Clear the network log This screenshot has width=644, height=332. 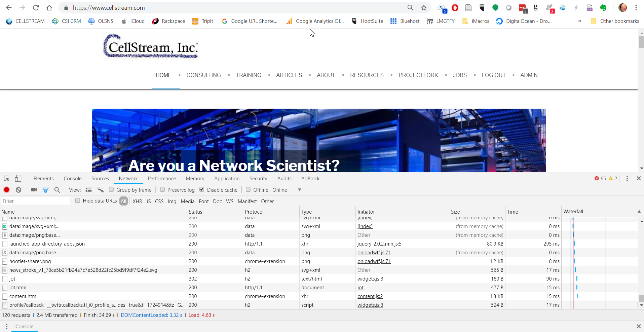pos(18,190)
